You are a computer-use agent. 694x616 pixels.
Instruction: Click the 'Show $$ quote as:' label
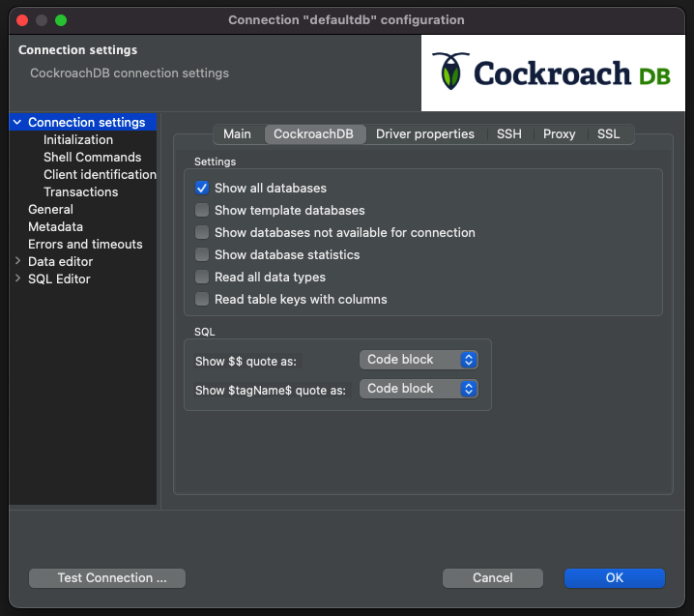[246, 362]
